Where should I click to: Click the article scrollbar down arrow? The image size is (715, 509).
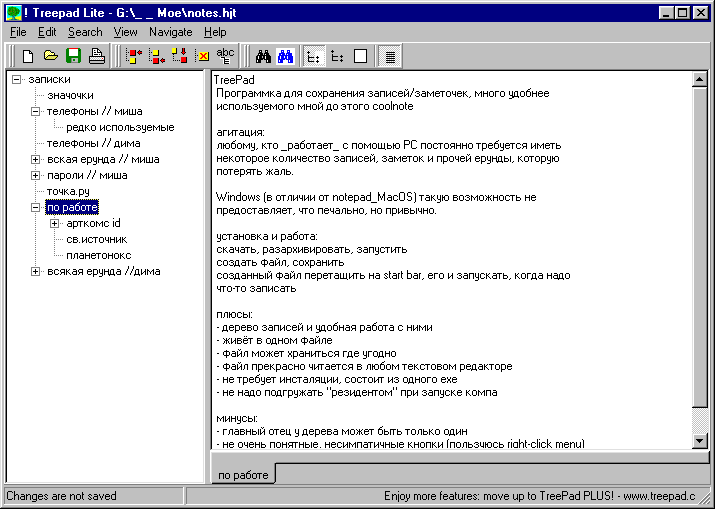(x=699, y=441)
